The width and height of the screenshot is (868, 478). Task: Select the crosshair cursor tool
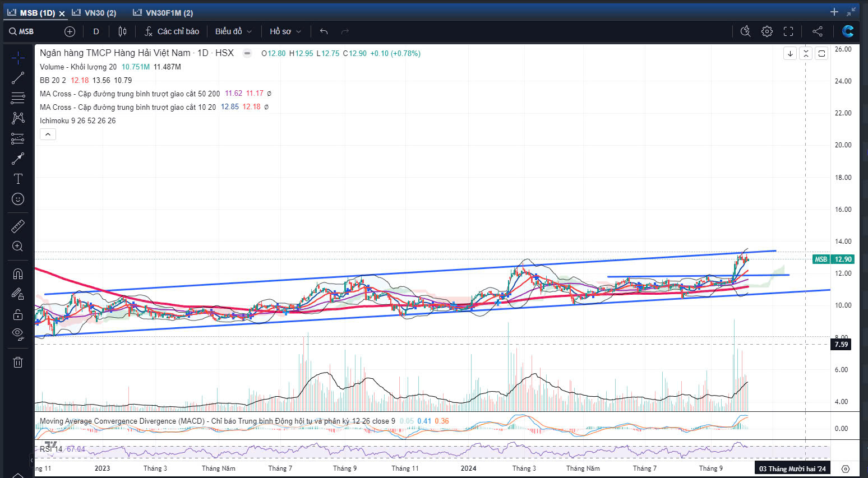tap(18, 57)
